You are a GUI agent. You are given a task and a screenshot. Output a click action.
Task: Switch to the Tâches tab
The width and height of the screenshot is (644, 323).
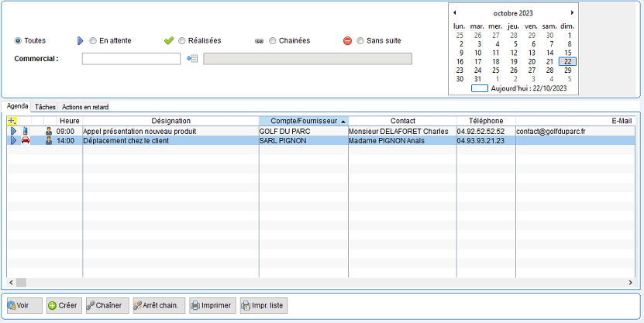45,106
